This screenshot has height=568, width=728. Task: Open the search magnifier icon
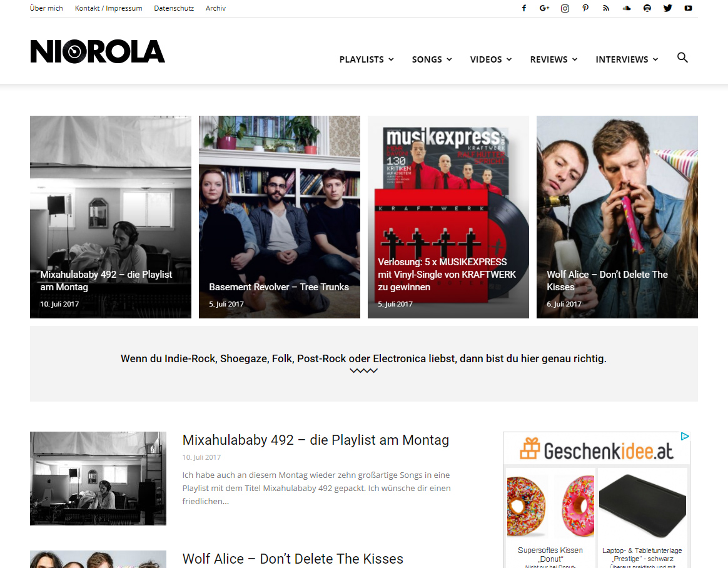[682, 58]
